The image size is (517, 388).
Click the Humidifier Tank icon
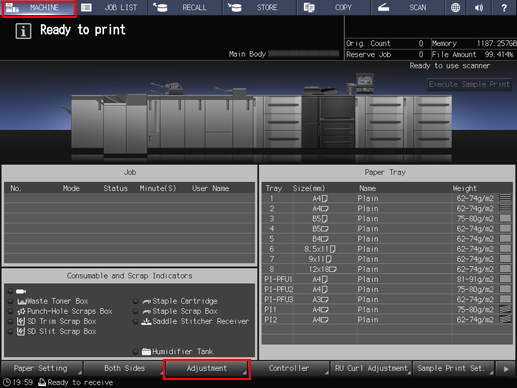pos(146,352)
